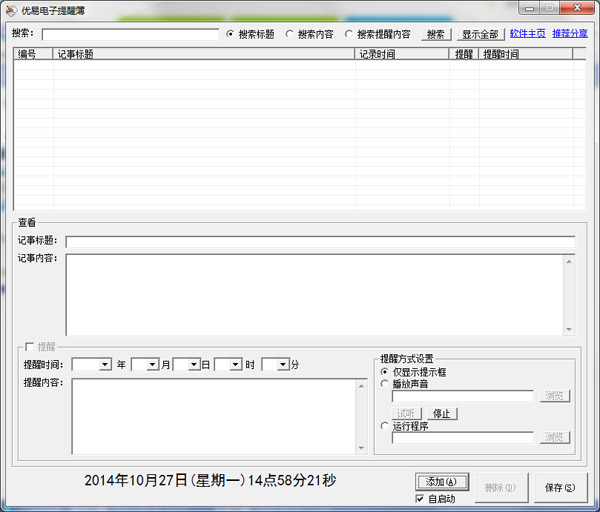Click the app icon in title bar
The height and width of the screenshot is (512, 600).
tap(12, 10)
